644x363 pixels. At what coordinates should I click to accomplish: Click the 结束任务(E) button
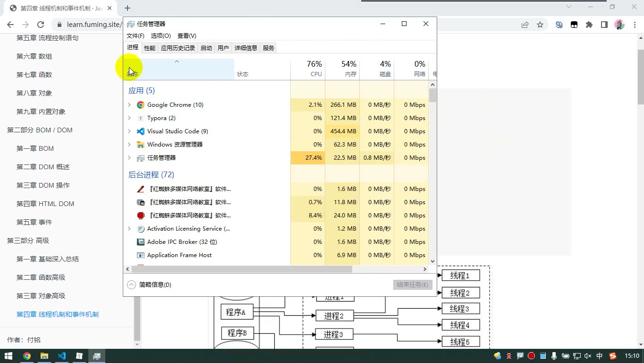click(x=413, y=285)
